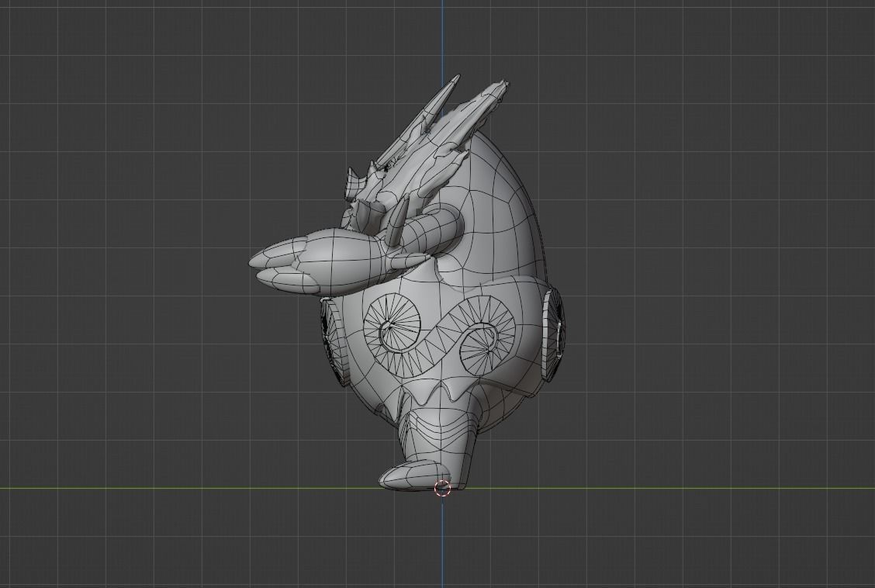This screenshot has height=588, width=875.
Task: Click the blue Z-axis line above the model
Action: click(x=442, y=39)
